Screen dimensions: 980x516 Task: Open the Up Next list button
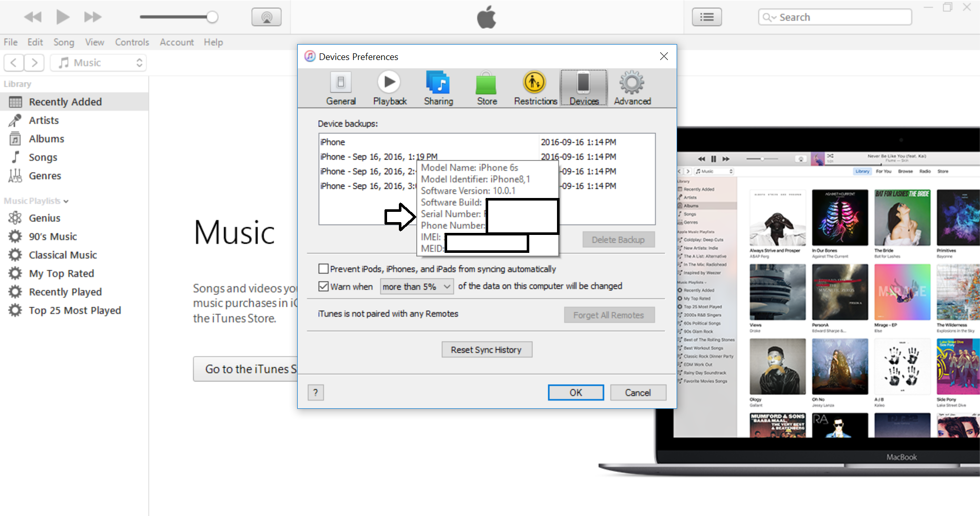707,17
